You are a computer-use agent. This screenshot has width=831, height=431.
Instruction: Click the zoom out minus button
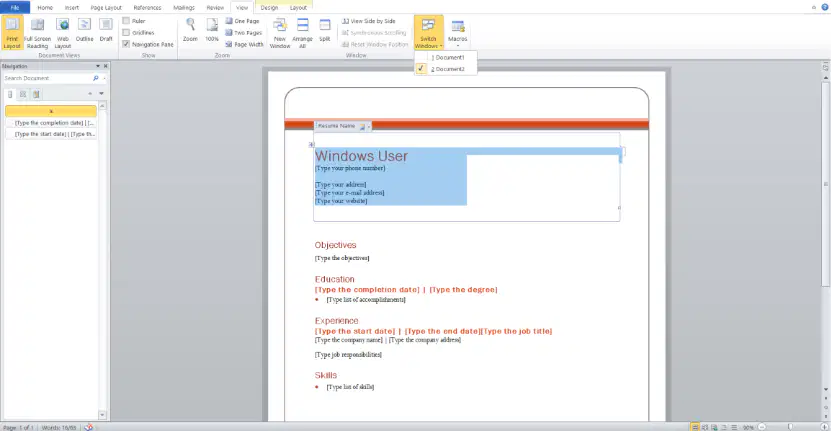point(762,427)
